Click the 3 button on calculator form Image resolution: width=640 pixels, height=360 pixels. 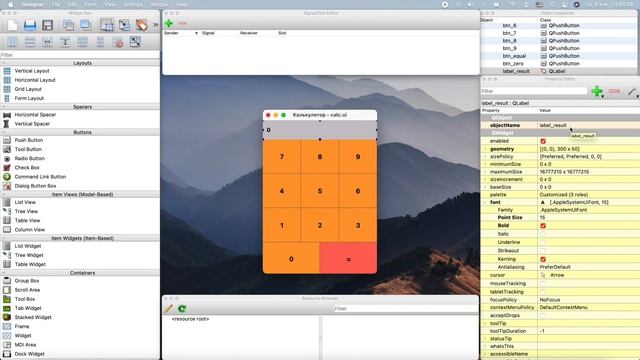tap(358, 225)
